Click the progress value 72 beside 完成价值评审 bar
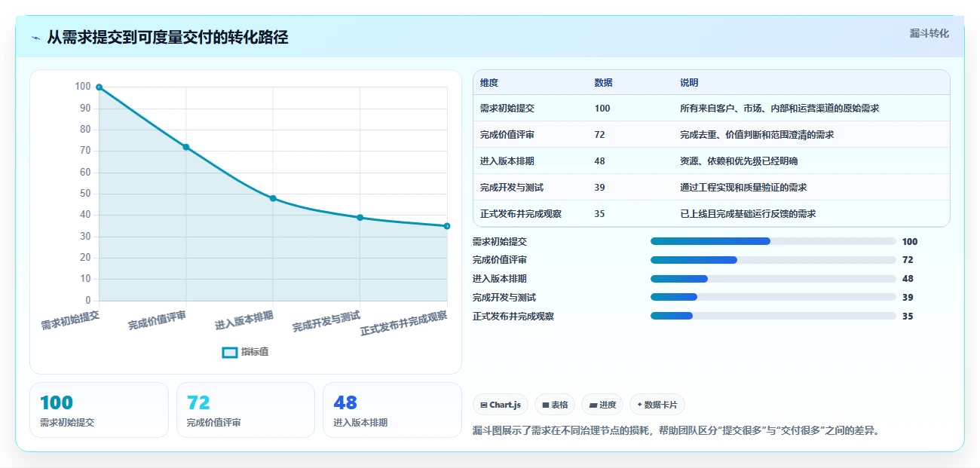 908,260
